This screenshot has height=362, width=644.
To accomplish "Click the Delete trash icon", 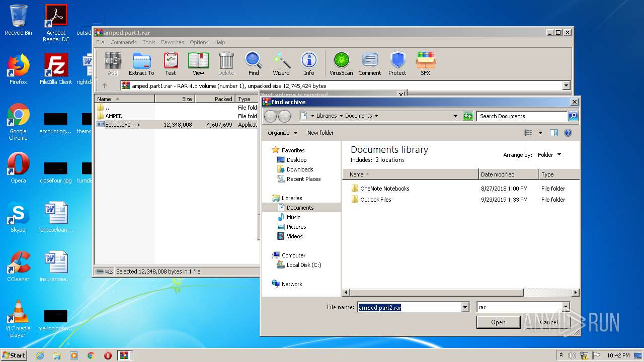I will [226, 64].
